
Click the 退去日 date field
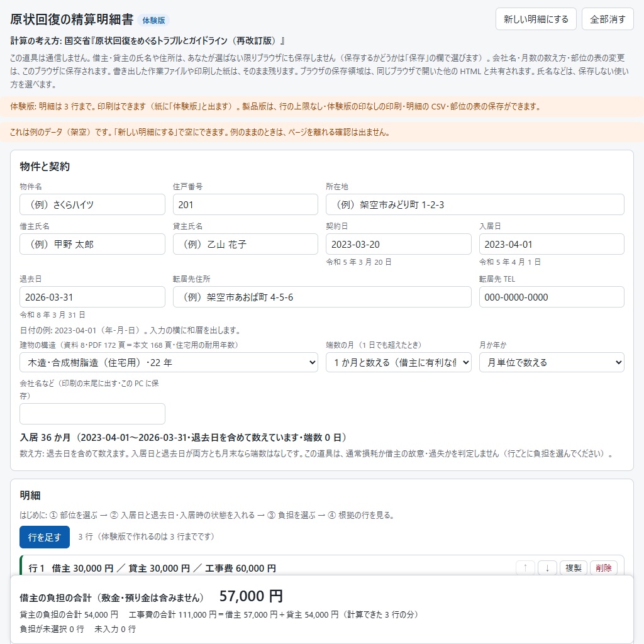click(x=92, y=297)
